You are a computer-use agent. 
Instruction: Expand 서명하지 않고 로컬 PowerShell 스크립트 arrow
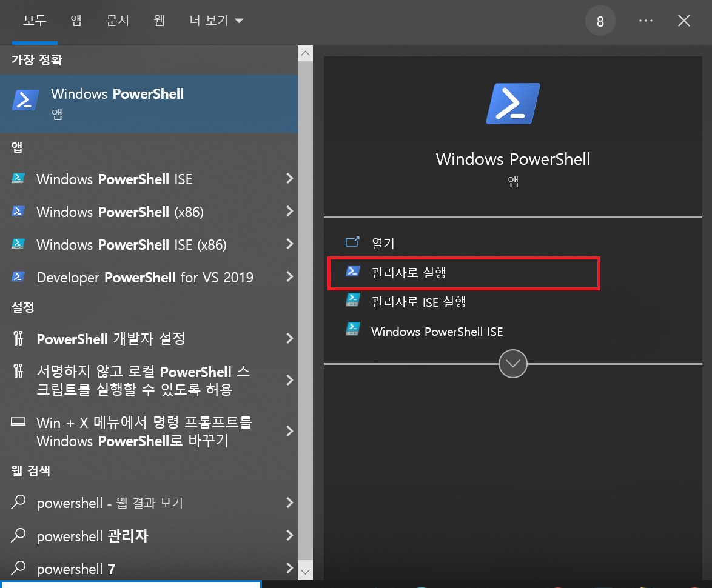[x=290, y=380]
